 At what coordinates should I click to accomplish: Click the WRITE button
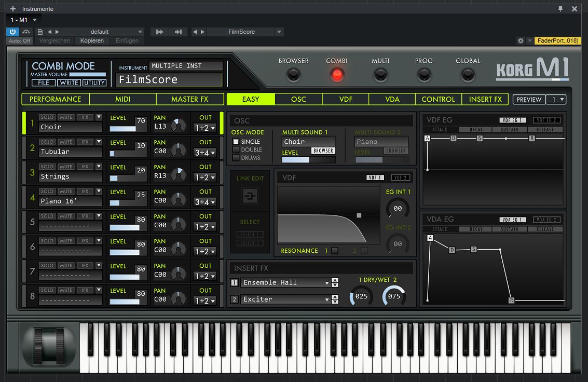click(x=69, y=83)
